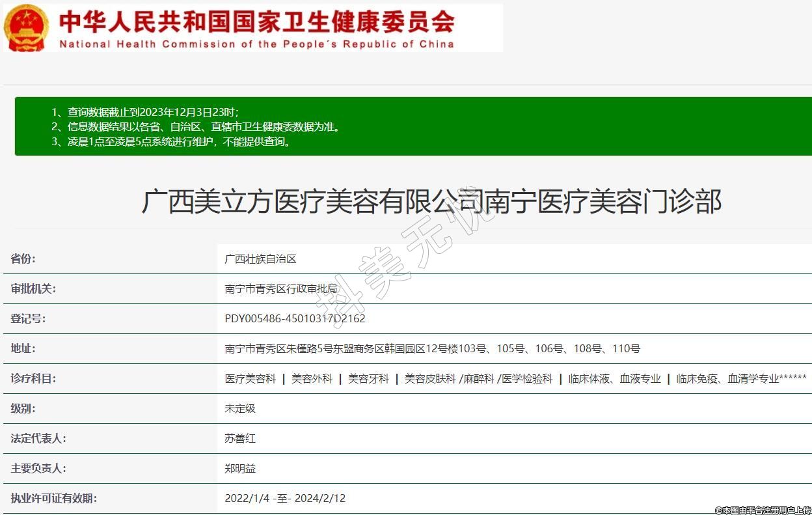Click the registration number PDY005486-45010317D2162
The height and width of the screenshot is (515, 812).
click(295, 319)
